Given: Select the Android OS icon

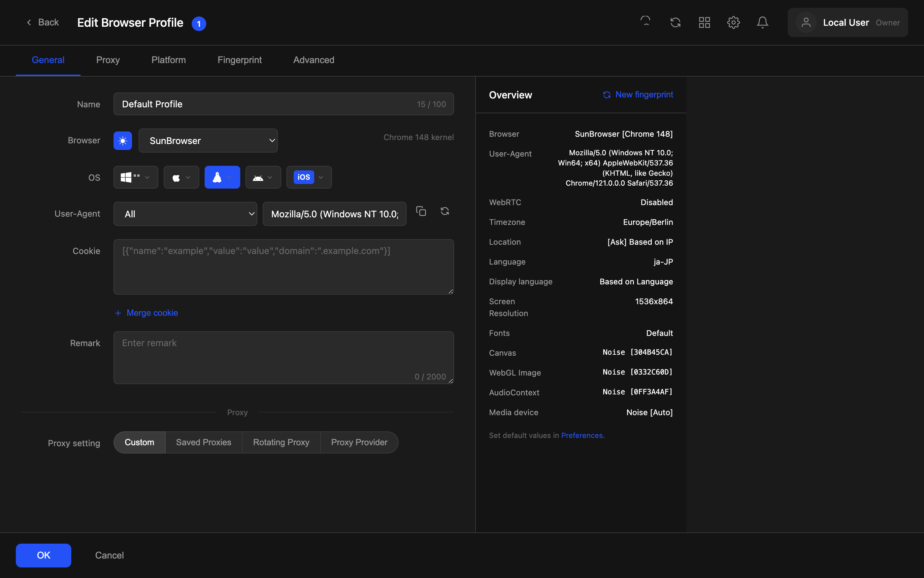Looking at the screenshot, I should coord(258,178).
